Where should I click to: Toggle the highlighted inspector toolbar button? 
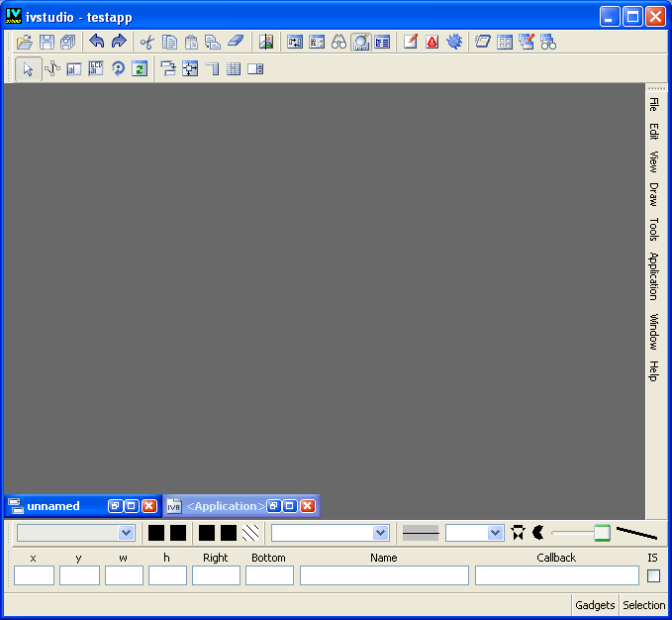pyautogui.click(x=360, y=42)
